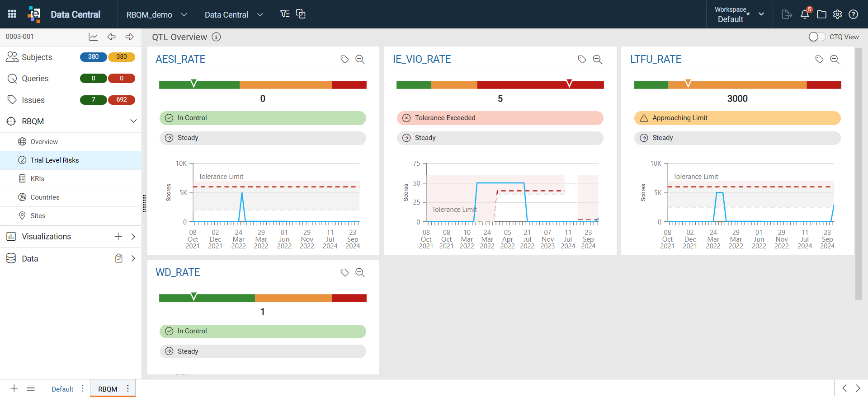Click the LTFU_RATE card title

coord(656,59)
